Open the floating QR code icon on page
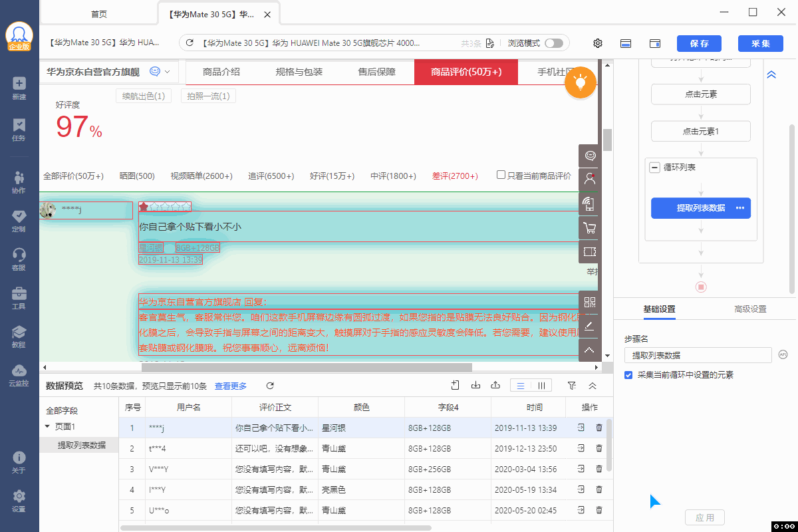Image resolution: width=798 pixels, height=532 pixels. click(x=589, y=303)
